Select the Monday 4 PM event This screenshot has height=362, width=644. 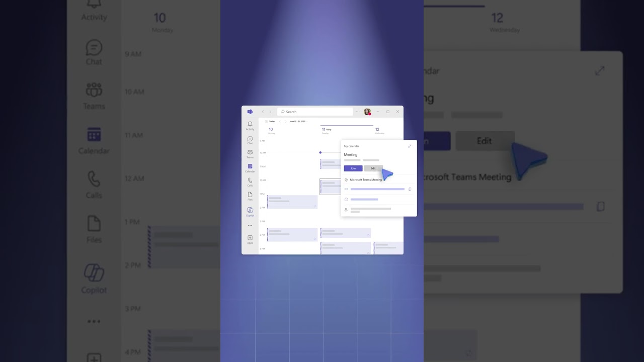pyautogui.click(x=292, y=234)
